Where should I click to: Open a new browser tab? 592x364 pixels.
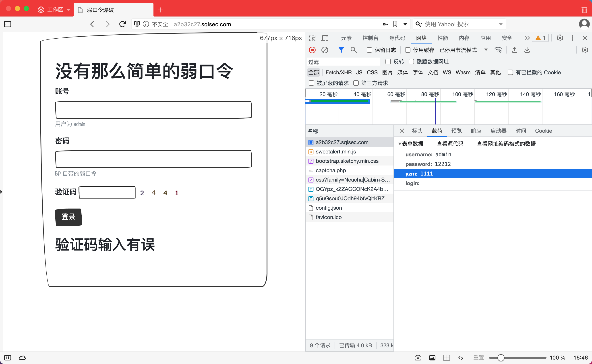click(160, 10)
